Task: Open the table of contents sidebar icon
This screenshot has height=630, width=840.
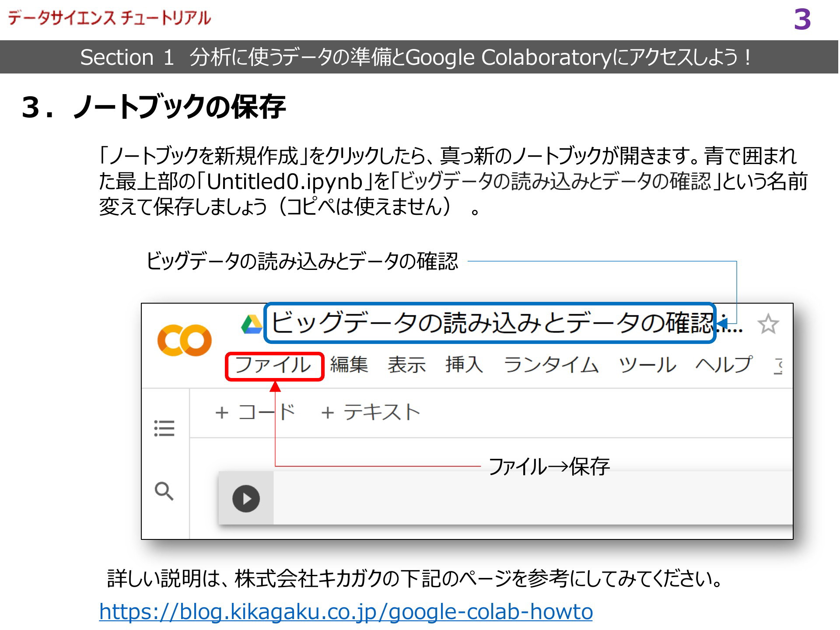Action: 164,428
